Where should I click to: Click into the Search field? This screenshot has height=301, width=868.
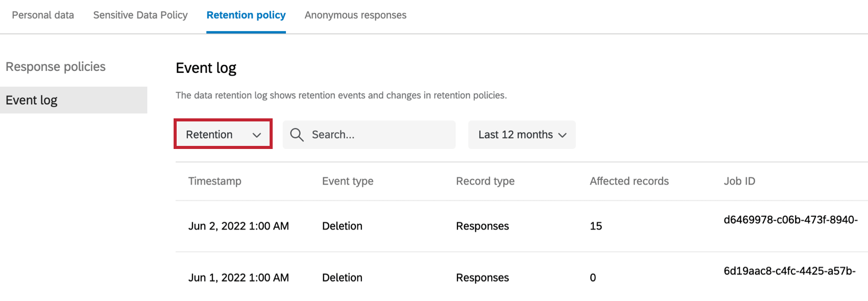click(378, 135)
